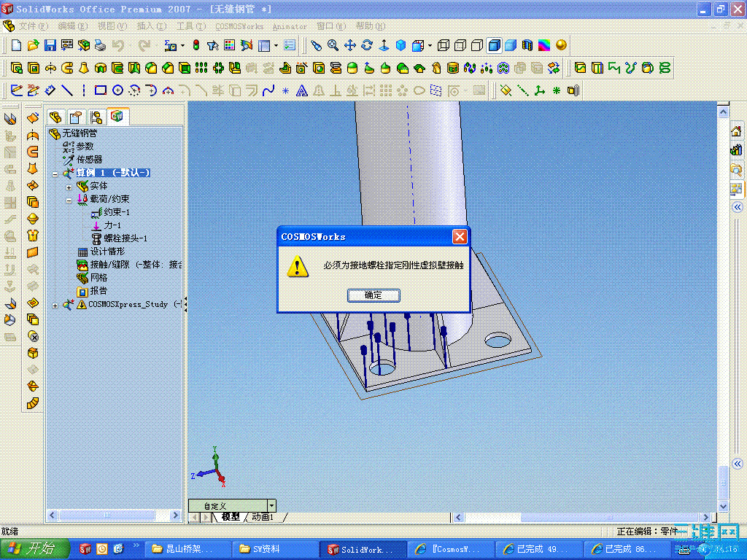
Task: Save the part with the floppy disk icon
Action: (50, 45)
